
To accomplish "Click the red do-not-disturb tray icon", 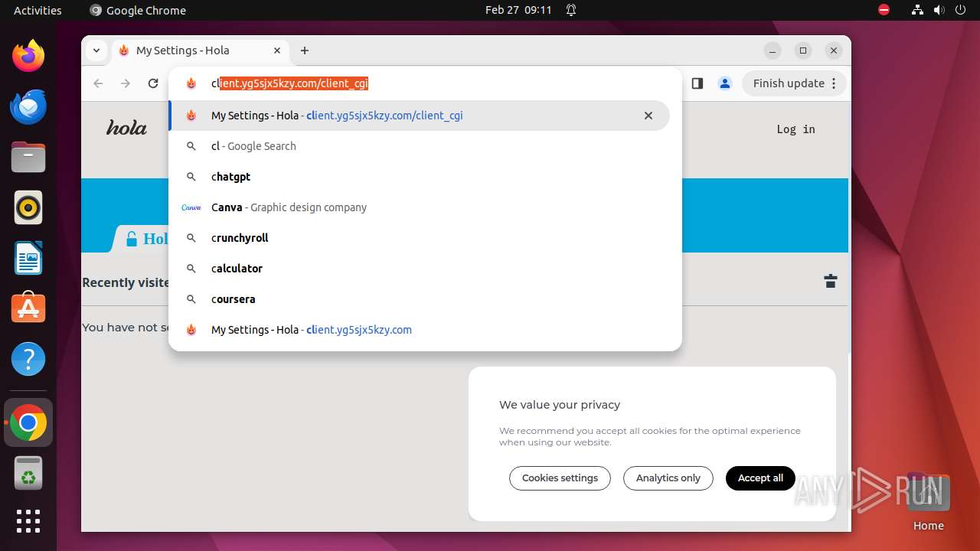I will pyautogui.click(x=884, y=10).
